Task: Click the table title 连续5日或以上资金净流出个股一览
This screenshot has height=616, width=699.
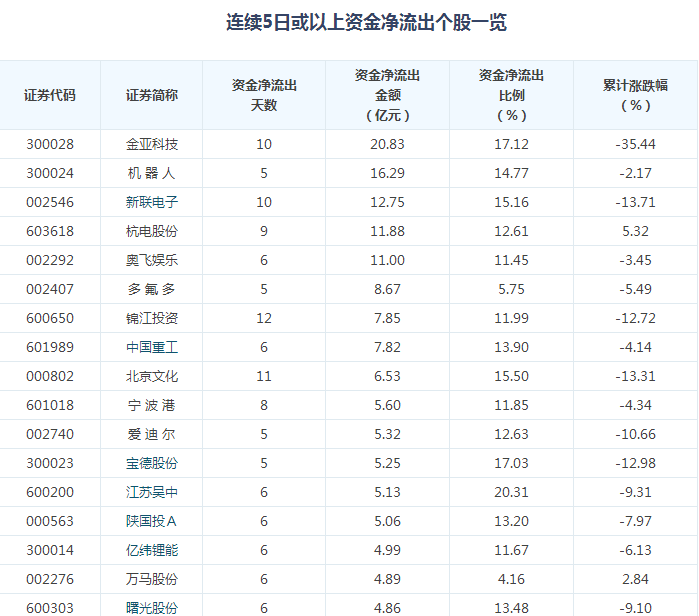Action: click(x=366, y=22)
